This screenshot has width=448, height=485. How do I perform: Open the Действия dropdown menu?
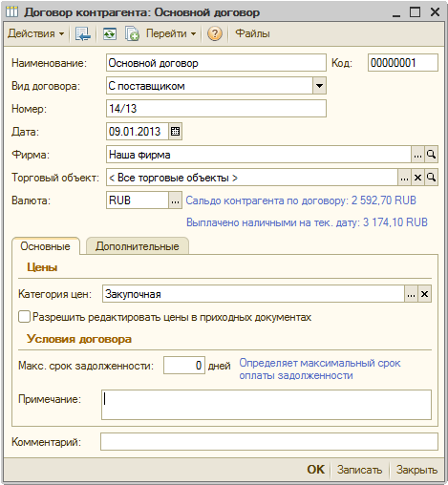tap(35, 33)
